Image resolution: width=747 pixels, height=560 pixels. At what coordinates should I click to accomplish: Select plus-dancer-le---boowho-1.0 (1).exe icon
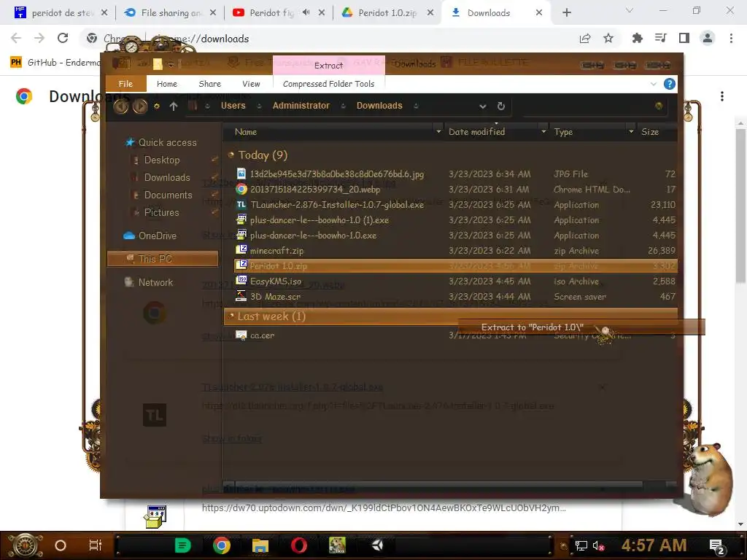(x=241, y=219)
